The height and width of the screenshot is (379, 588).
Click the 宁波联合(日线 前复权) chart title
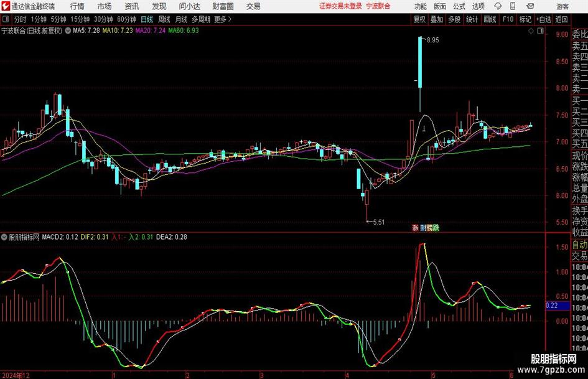32,30
